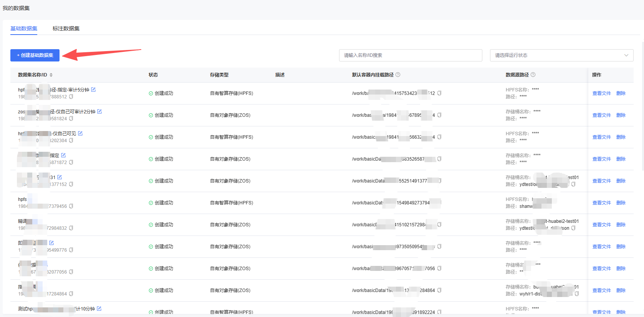
Task: Focus the name/ID search input field
Action: (x=410, y=55)
